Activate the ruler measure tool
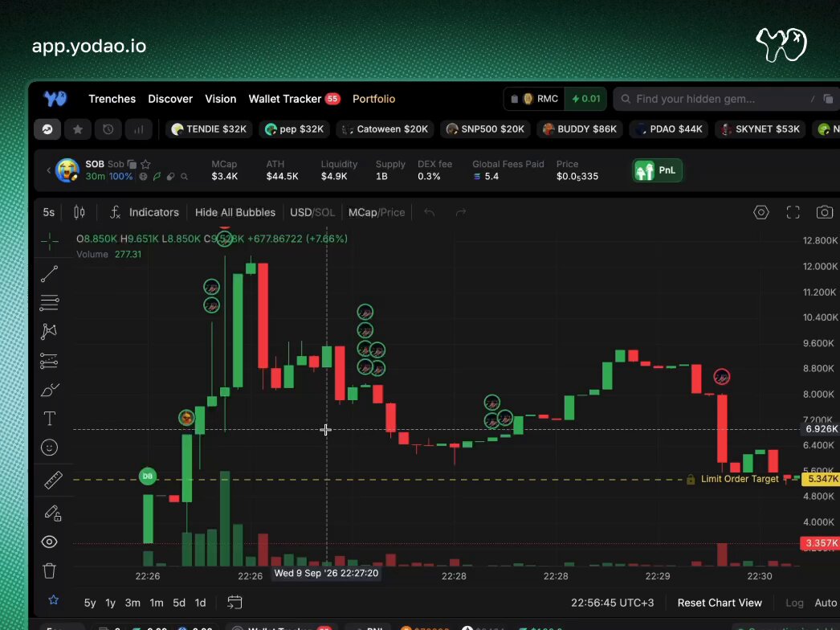The image size is (840, 630). pyautogui.click(x=53, y=480)
